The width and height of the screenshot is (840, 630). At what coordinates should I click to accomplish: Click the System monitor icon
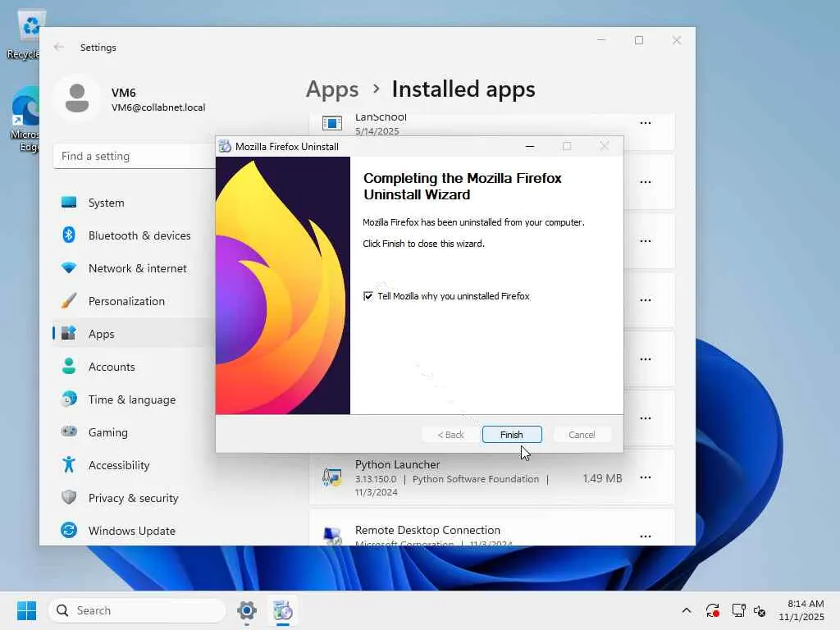click(x=69, y=202)
